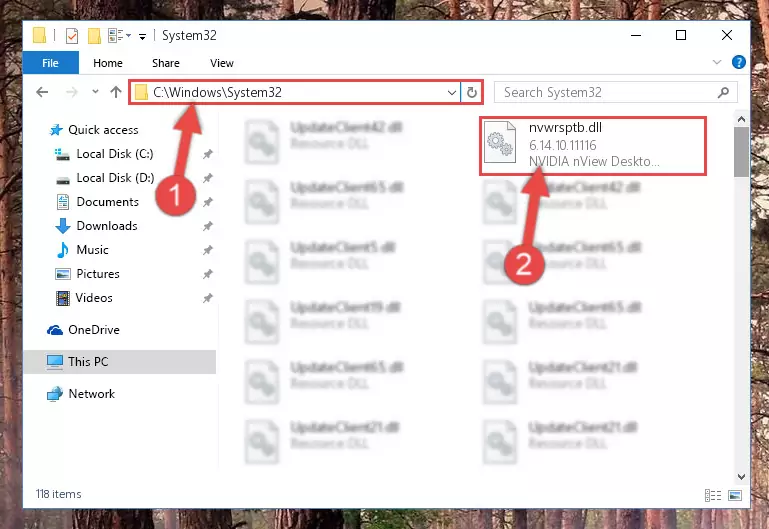Click the OneDrive cloud icon

54,330
